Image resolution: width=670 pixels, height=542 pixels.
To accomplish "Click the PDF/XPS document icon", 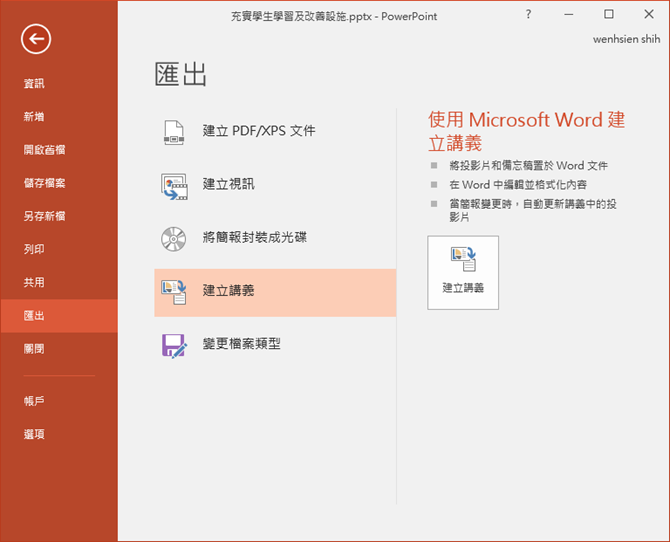I will [x=174, y=132].
